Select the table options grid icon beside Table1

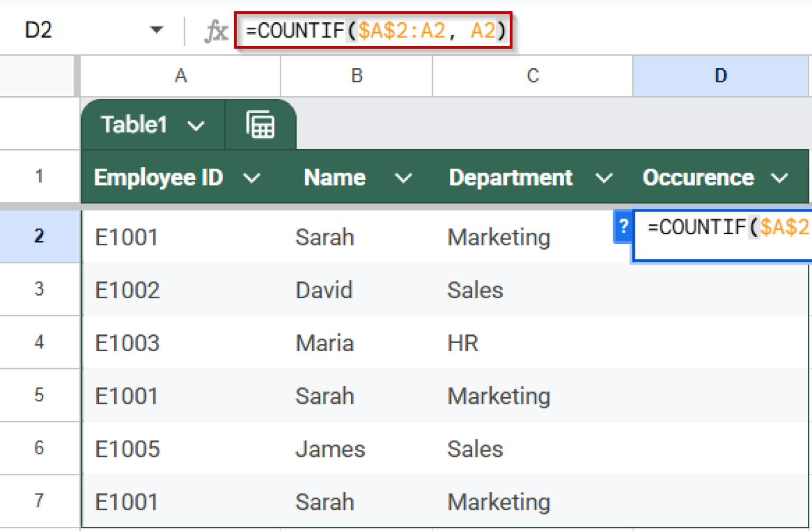260,124
